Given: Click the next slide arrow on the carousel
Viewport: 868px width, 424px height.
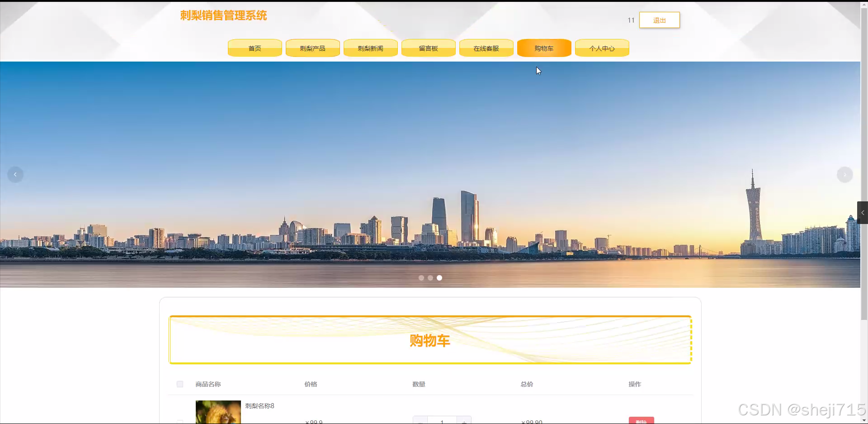Looking at the screenshot, I should pyautogui.click(x=844, y=174).
